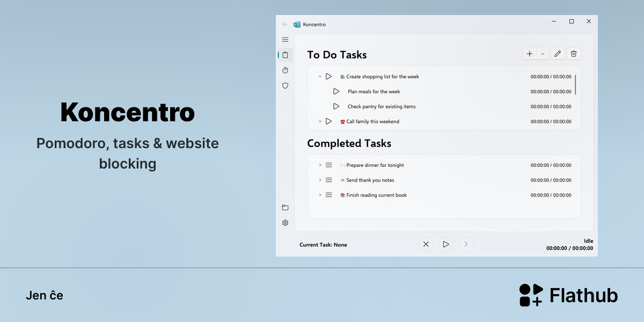Screen dimensions: 644x322
Task: Edit the selected task with pencil icon
Action: click(x=558, y=54)
